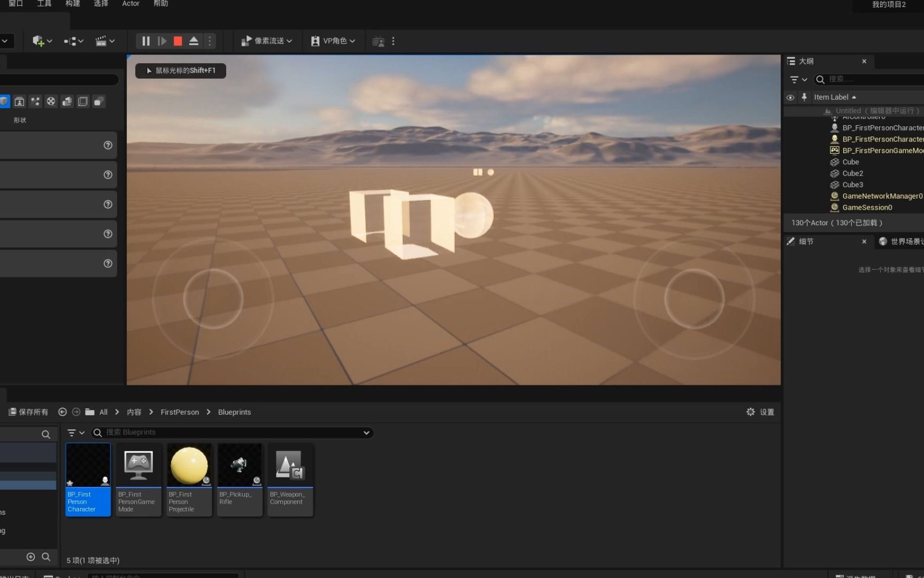Open the VP角色 dropdown
This screenshot has height=578, width=924.
pyautogui.click(x=333, y=41)
